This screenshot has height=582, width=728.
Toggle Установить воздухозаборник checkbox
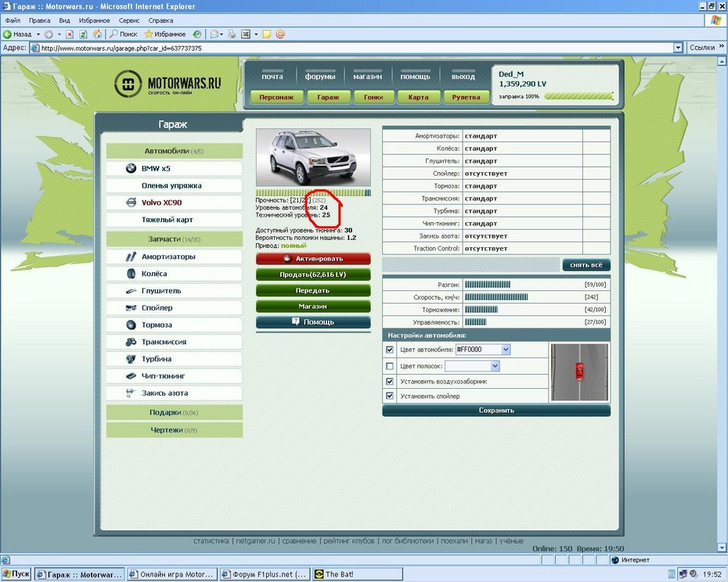[390, 381]
